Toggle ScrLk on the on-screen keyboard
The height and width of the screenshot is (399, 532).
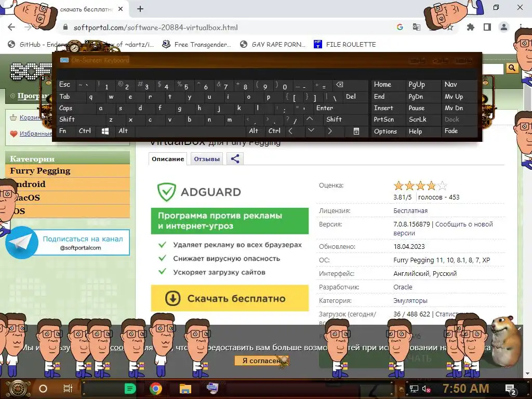pyautogui.click(x=423, y=119)
